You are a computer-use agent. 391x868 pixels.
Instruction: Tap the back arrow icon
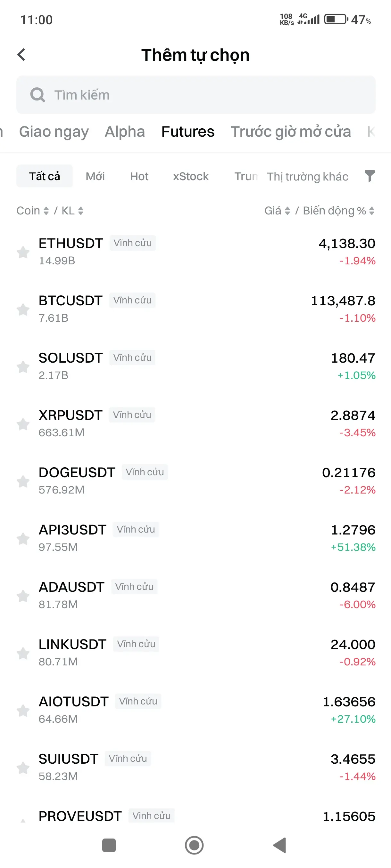pos(21,55)
